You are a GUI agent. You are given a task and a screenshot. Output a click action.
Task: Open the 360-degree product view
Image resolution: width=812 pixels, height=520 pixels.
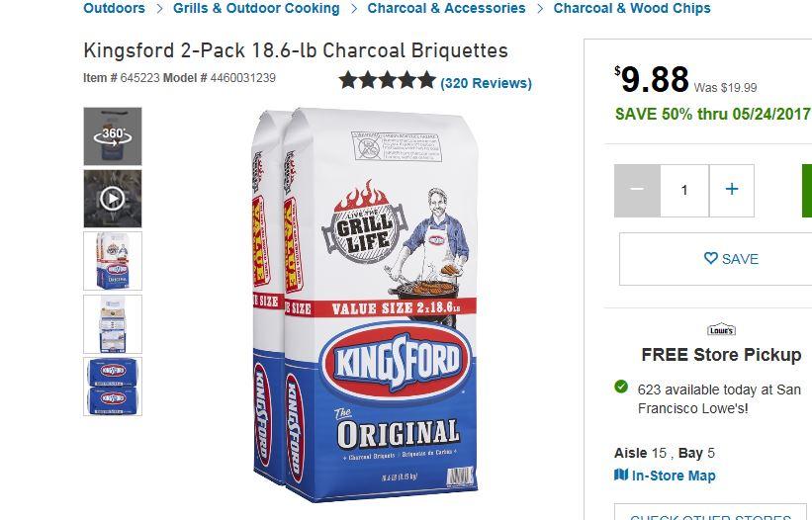tap(113, 135)
